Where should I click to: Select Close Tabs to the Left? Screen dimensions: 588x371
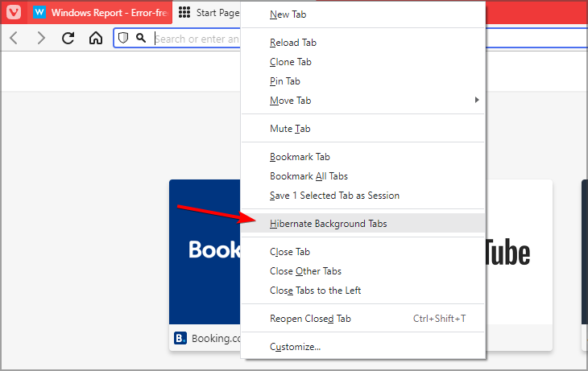363,291
